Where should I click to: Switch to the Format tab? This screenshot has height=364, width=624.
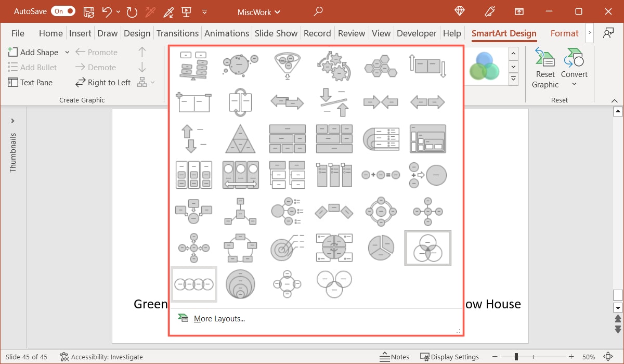click(564, 33)
